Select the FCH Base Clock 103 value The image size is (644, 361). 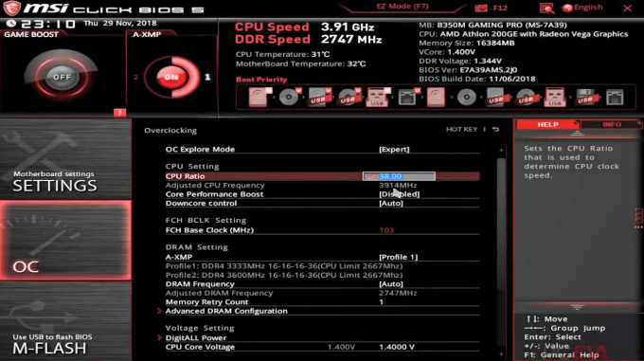[x=386, y=230]
